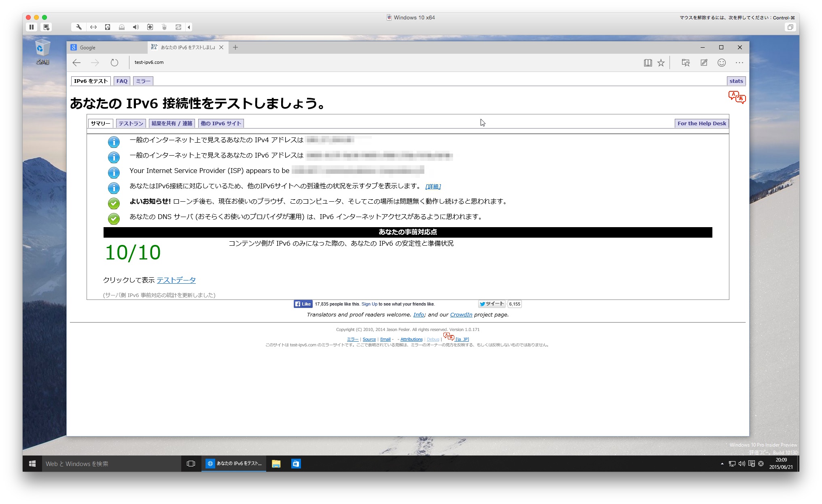Viewport: 822px width, 504px height.
Task: Click the footer Source link
Action: pos(369,339)
